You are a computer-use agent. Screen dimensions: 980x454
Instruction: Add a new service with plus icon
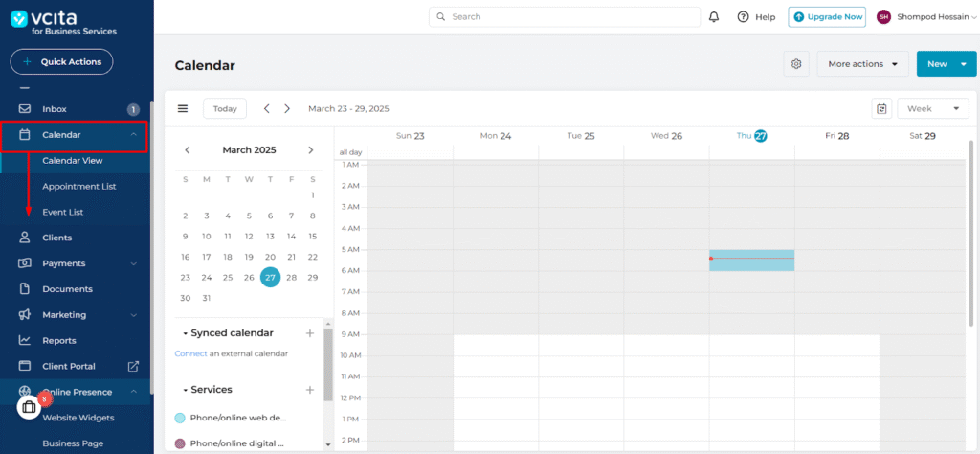pyautogui.click(x=309, y=390)
